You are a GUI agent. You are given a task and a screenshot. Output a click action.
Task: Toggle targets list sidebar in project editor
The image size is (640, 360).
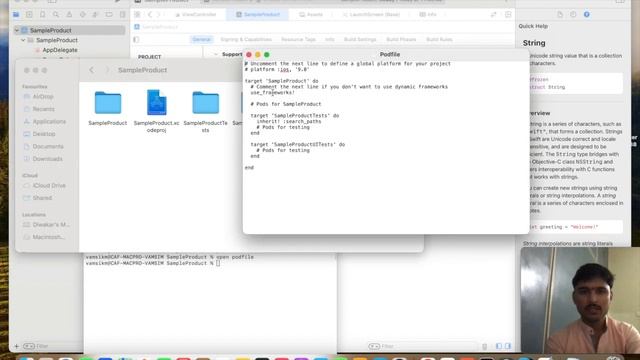pos(136,40)
